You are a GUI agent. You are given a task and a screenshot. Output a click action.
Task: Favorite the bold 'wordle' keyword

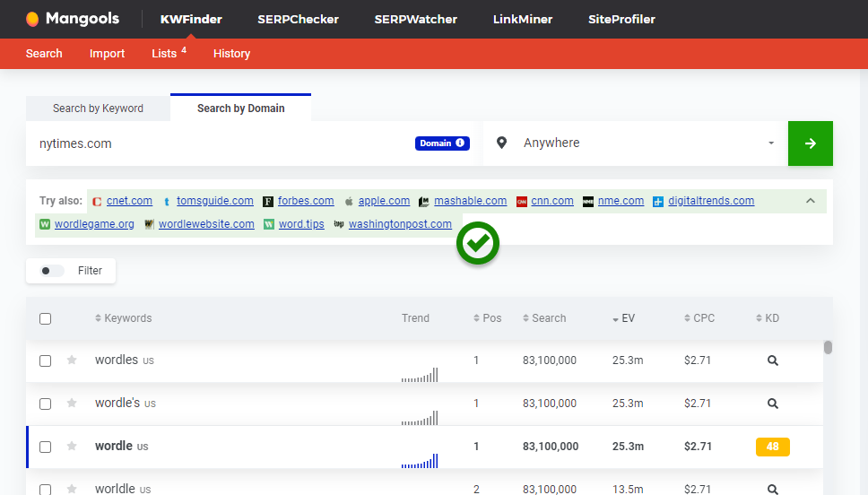pos(72,447)
